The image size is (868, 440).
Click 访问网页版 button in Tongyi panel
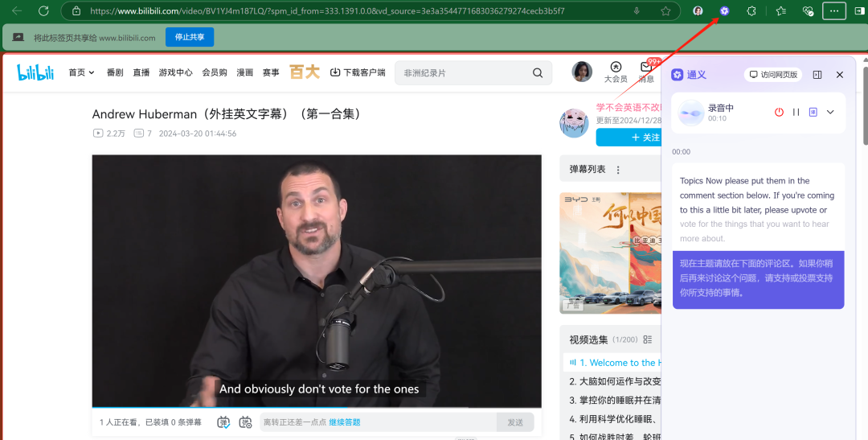click(774, 75)
